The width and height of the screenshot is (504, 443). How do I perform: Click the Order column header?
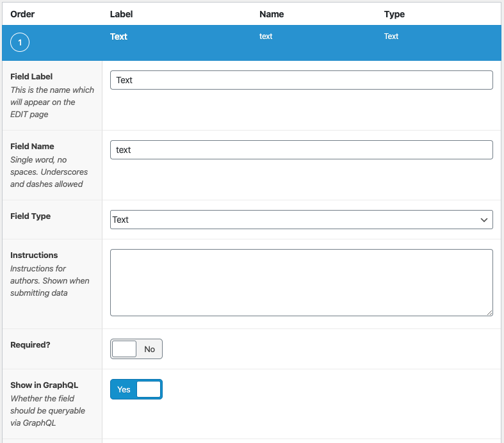coord(22,14)
